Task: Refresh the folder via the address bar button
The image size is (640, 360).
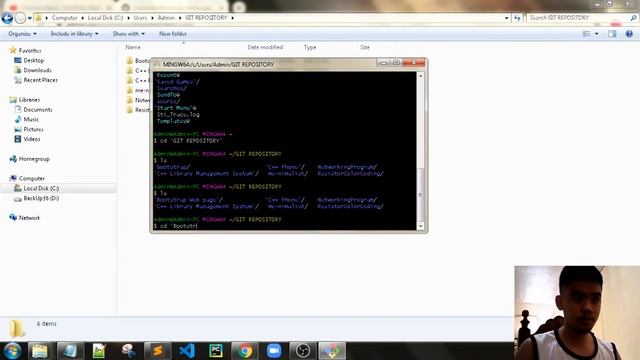Action: [517, 18]
